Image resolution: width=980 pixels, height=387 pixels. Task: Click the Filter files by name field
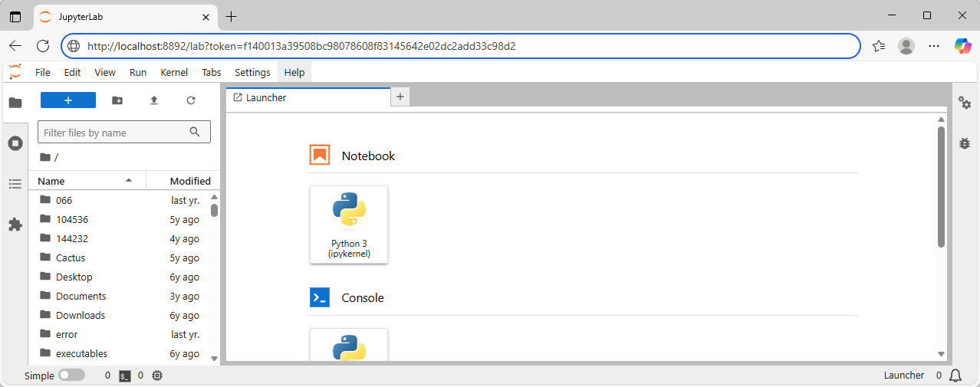coord(113,133)
